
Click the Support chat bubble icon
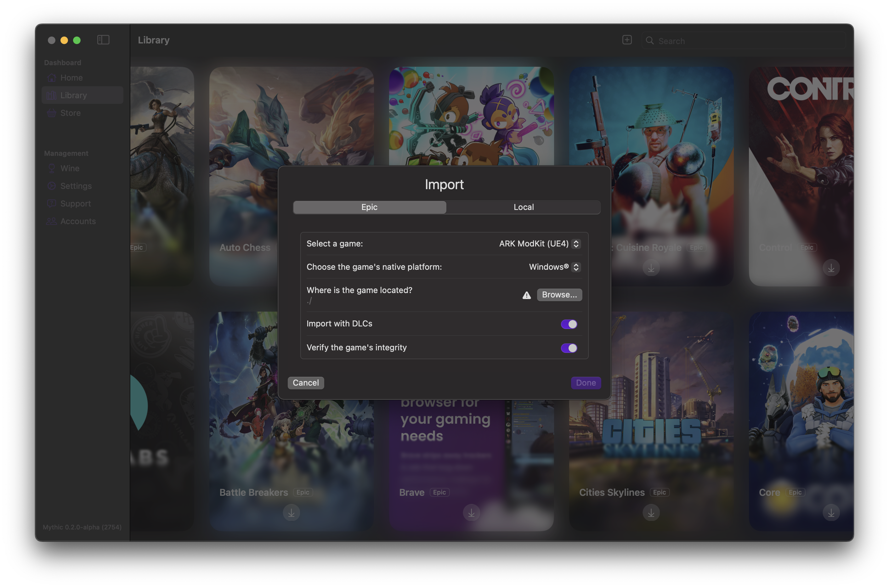51,204
